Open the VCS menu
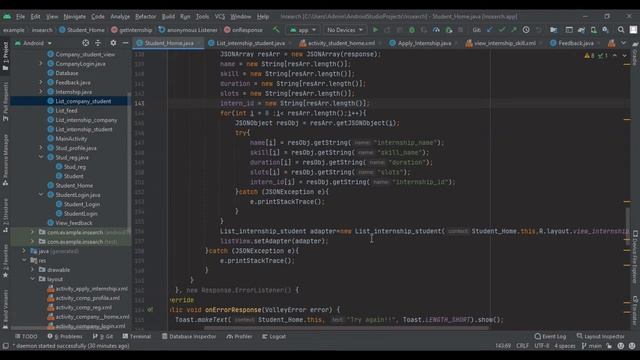 [x=220, y=17]
